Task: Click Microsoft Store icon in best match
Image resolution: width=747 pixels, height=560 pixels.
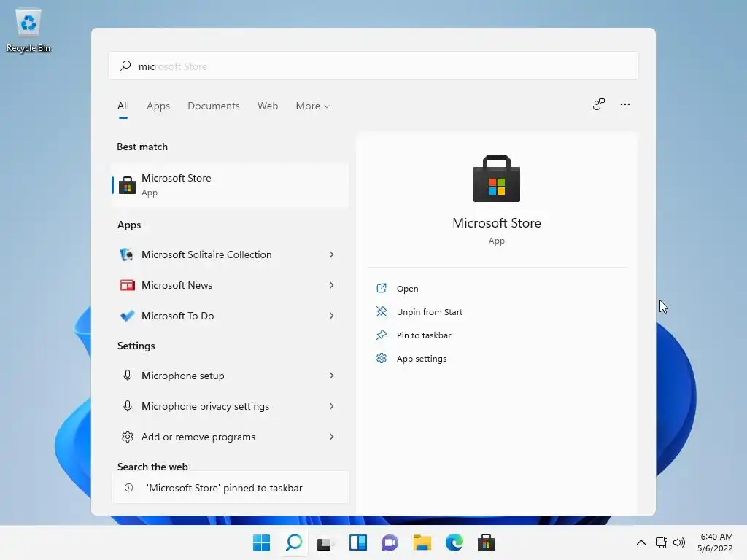Action: click(127, 184)
